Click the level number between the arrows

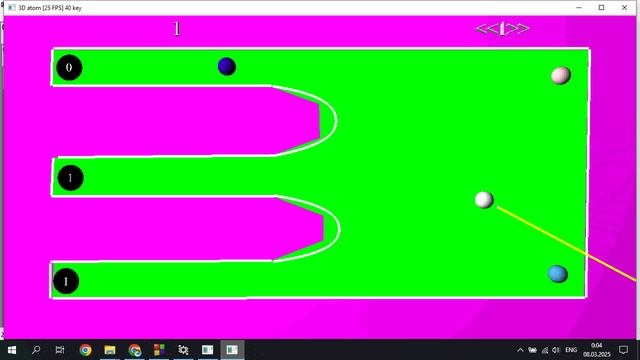click(502, 29)
